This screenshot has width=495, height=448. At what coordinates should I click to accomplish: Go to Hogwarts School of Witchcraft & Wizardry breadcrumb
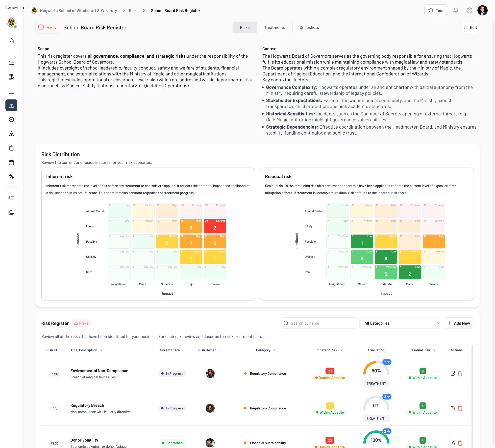click(x=78, y=10)
